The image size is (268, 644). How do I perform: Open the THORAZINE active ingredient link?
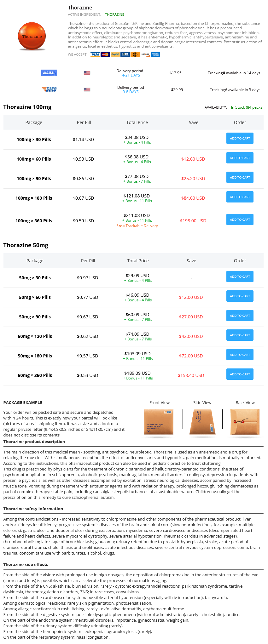click(x=114, y=14)
